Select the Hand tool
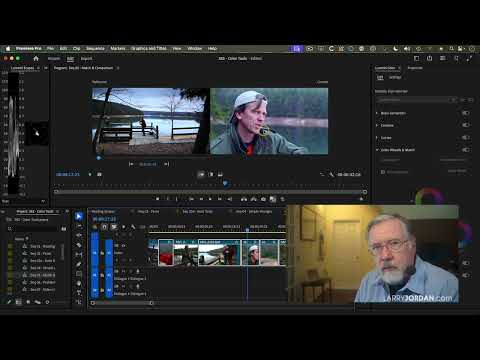This screenshot has height=360, width=480. (79, 283)
